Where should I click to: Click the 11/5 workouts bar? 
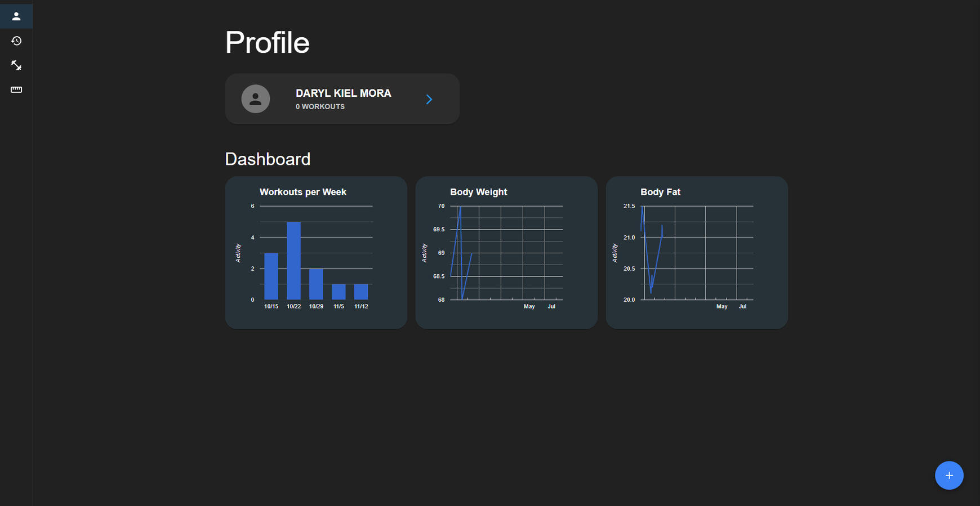pos(338,292)
